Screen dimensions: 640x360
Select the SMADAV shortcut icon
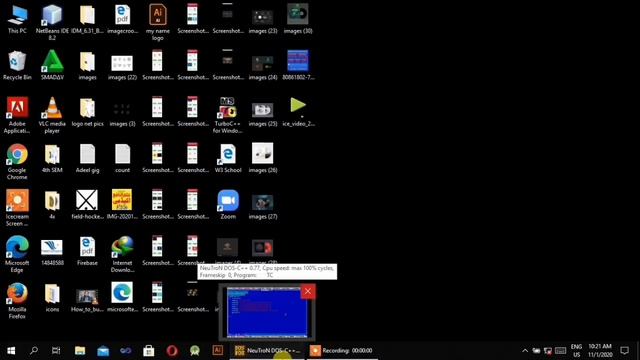(52, 65)
